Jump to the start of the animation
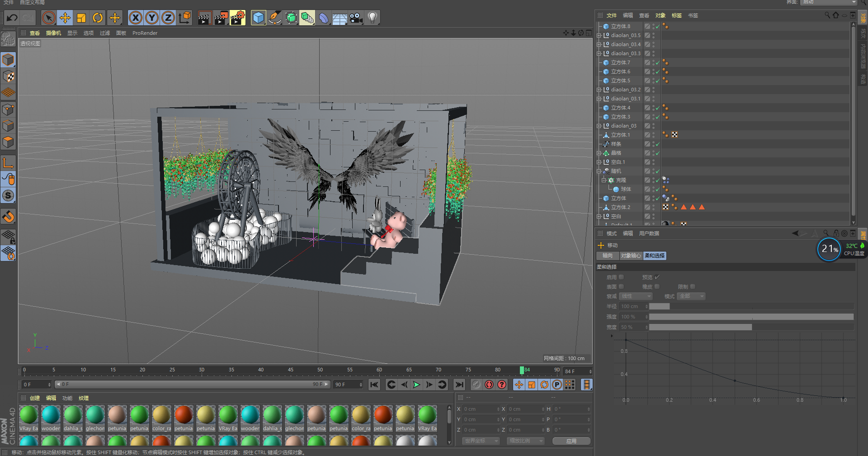The image size is (868, 456). click(374, 385)
